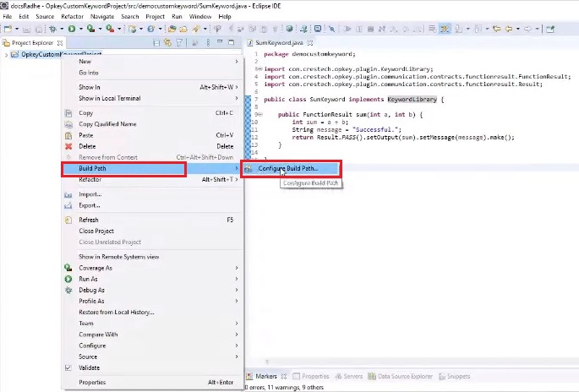579x392 pixels.
Task: Click Configure Build Path submenu item
Action: coord(287,169)
